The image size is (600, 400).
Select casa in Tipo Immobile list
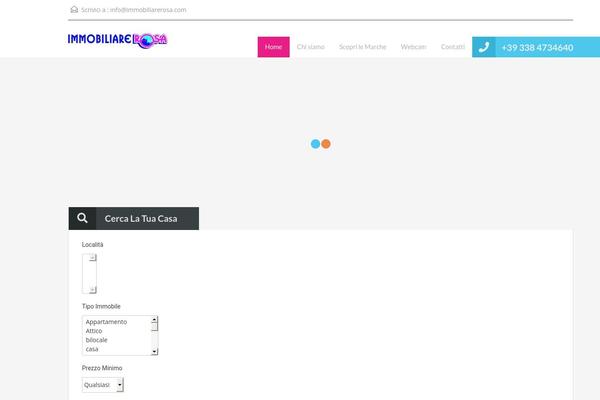click(92, 349)
